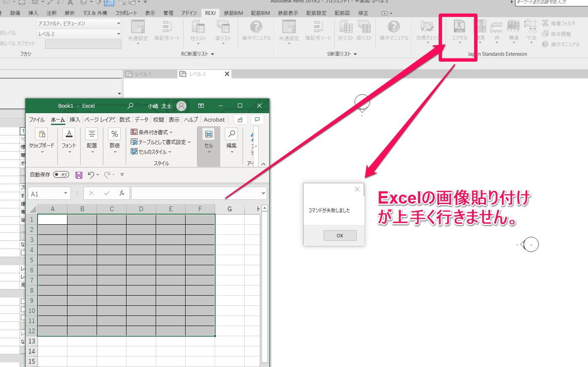Switch to Excel 数式 tab

(x=125, y=120)
